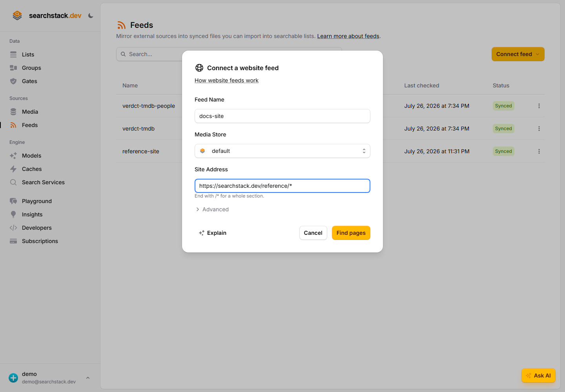Click the Subscriptions card icon
Screen dimensions: 565x392
[13, 241]
